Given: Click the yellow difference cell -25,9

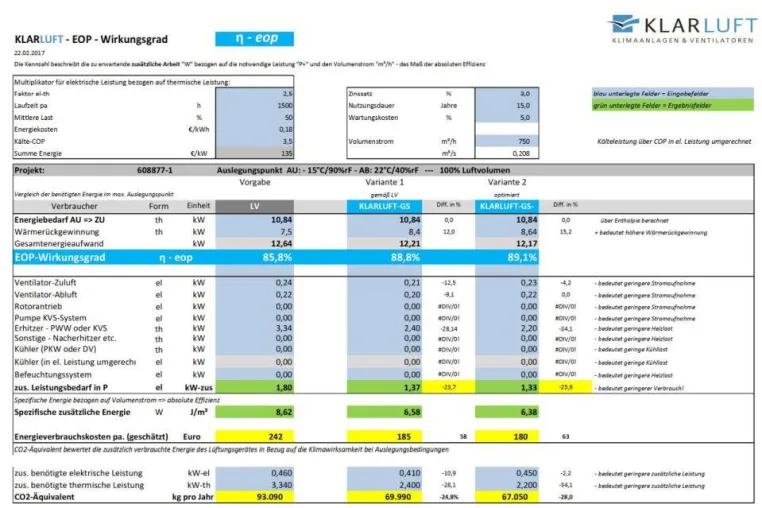Looking at the screenshot, I should tap(566, 387).
